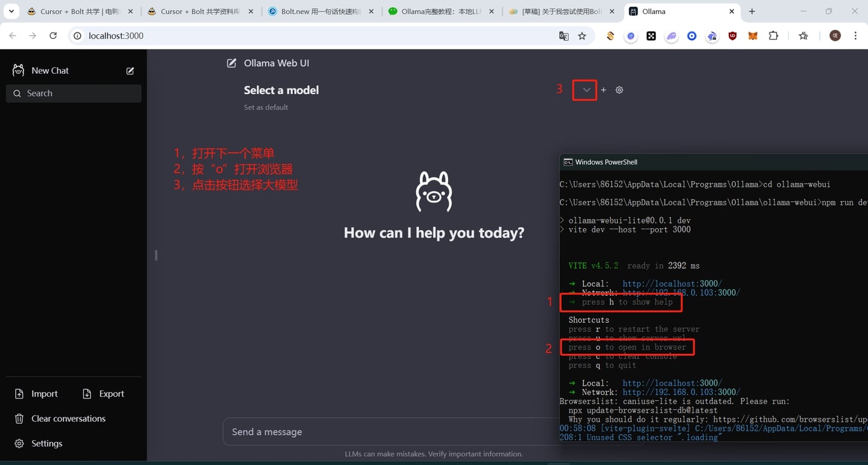Screen dimensions: 868x465
Task: Open the bookmarks star list icon
Action: [x=804, y=36]
